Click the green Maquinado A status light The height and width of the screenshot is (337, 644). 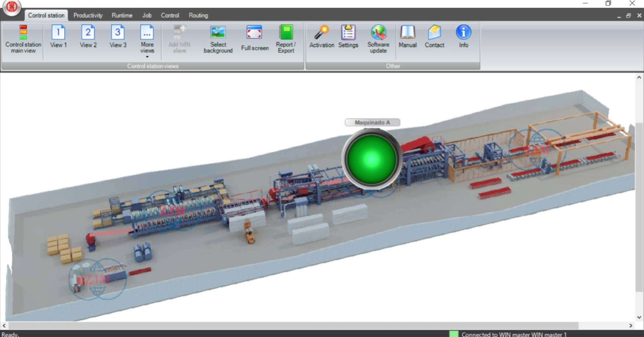(371, 159)
